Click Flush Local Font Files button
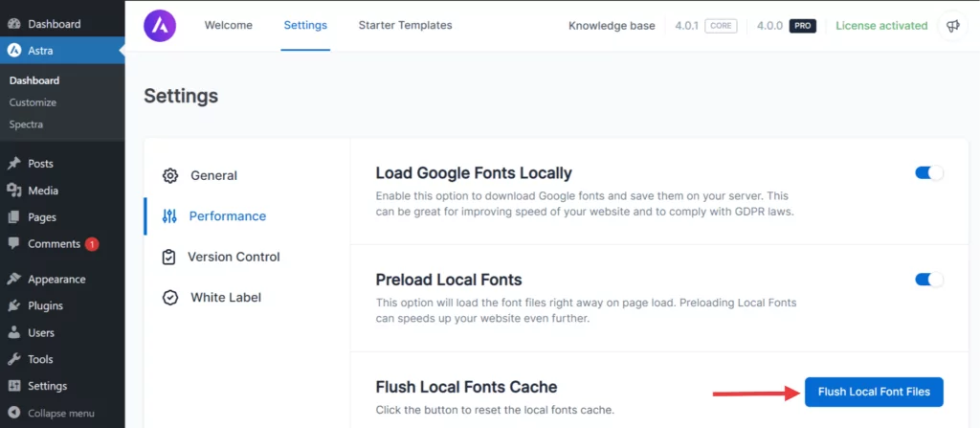980x428 pixels. click(874, 393)
